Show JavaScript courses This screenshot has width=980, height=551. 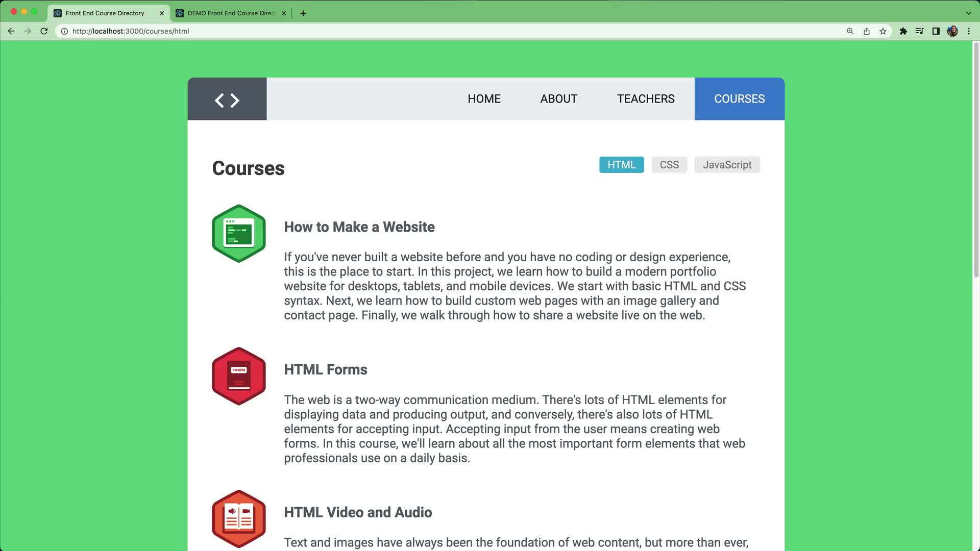tap(727, 165)
